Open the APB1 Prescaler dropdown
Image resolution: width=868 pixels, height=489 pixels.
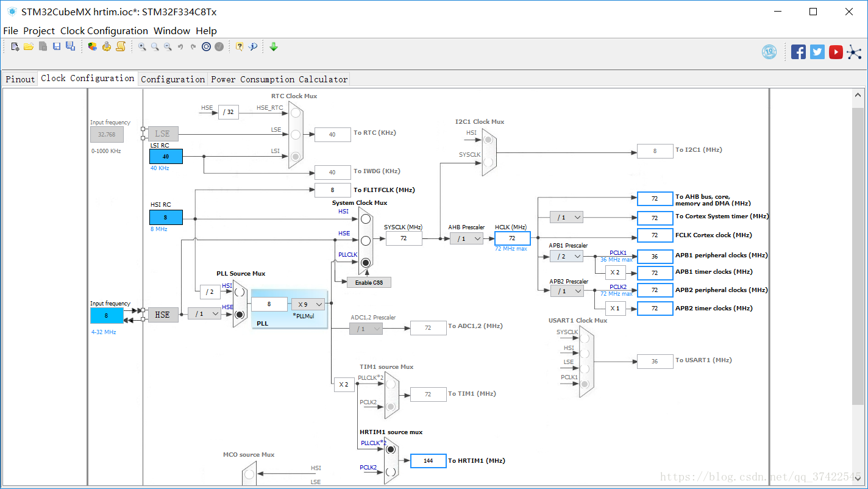point(566,256)
